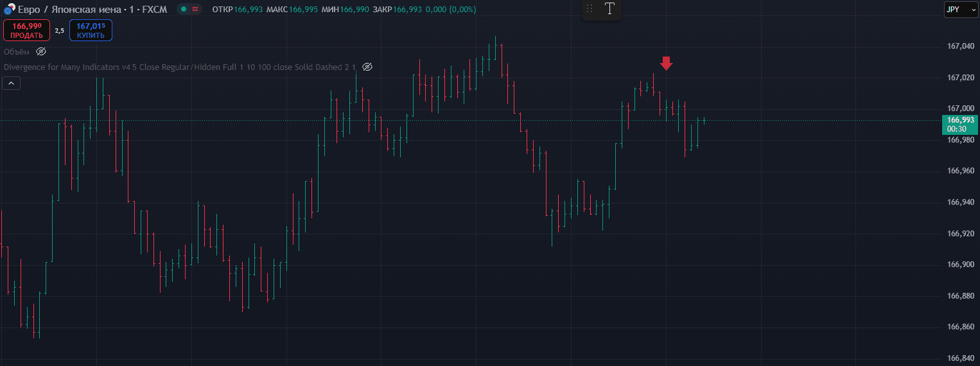Click the ПРОДАТЬ sell button

pyautogui.click(x=26, y=30)
